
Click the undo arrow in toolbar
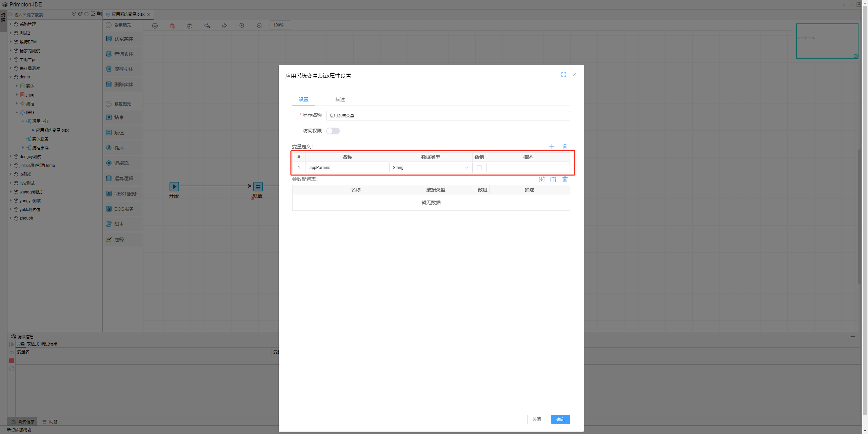coord(207,25)
